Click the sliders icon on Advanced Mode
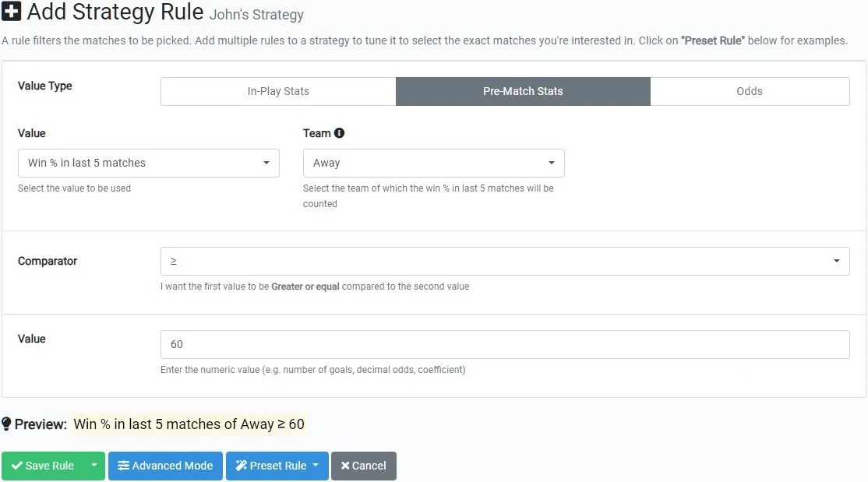The image size is (868, 482). click(123, 466)
